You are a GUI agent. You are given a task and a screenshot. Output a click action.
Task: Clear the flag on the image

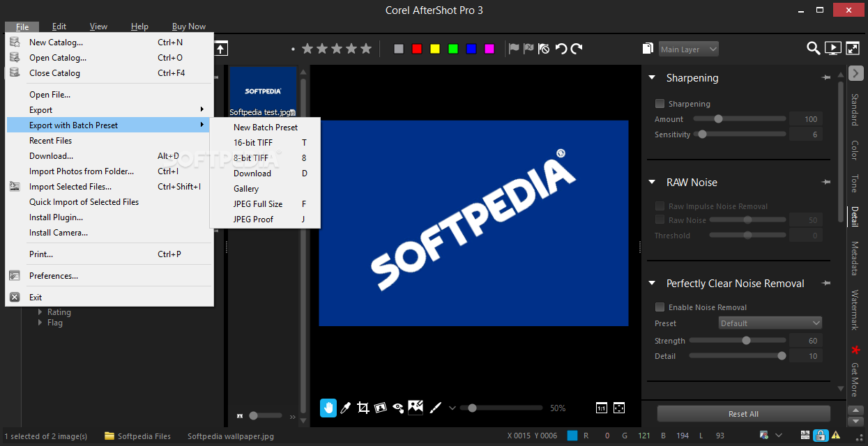coord(544,49)
